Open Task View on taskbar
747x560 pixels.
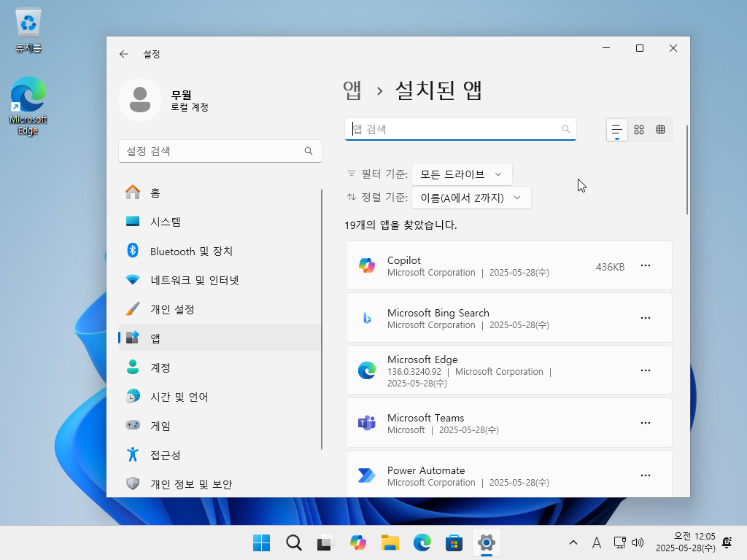(325, 542)
